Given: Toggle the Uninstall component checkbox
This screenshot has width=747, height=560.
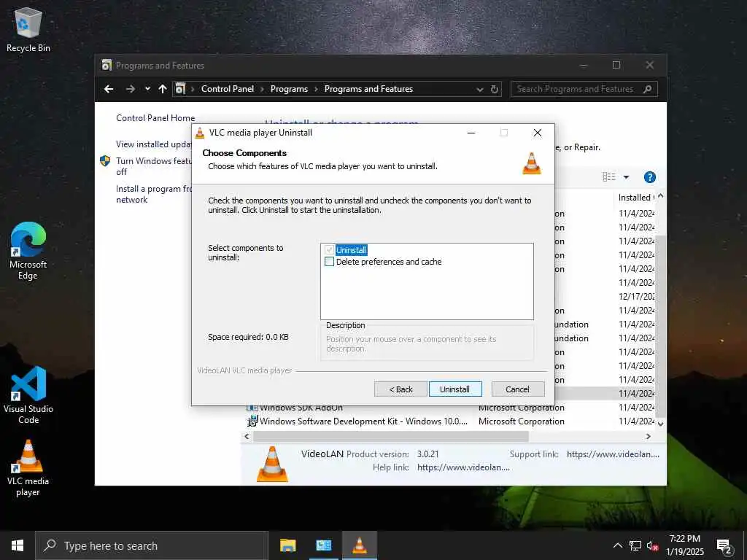Looking at the screenshot, I should pos(329,250).
